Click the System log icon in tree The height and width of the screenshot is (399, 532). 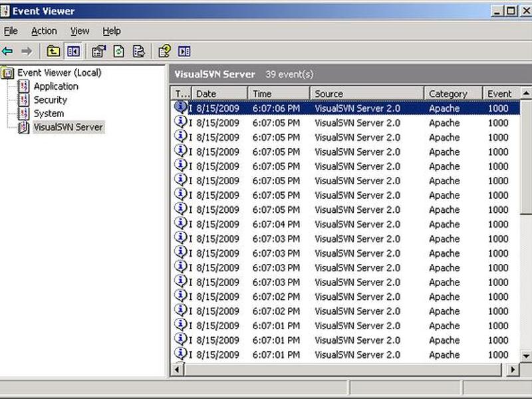tap(23, 113)
